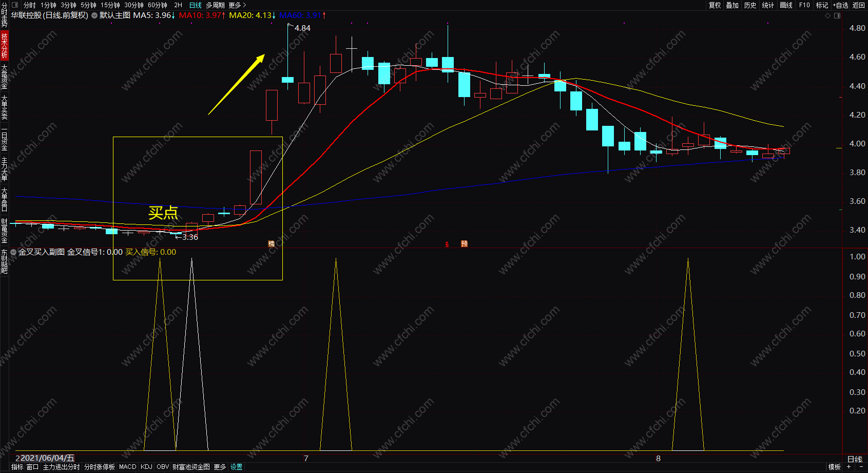Click 窗口 in bottom bar
Image resolution: width=868 pixels, height=473 pixels.
pyautogui.click(x=33, y=467)
